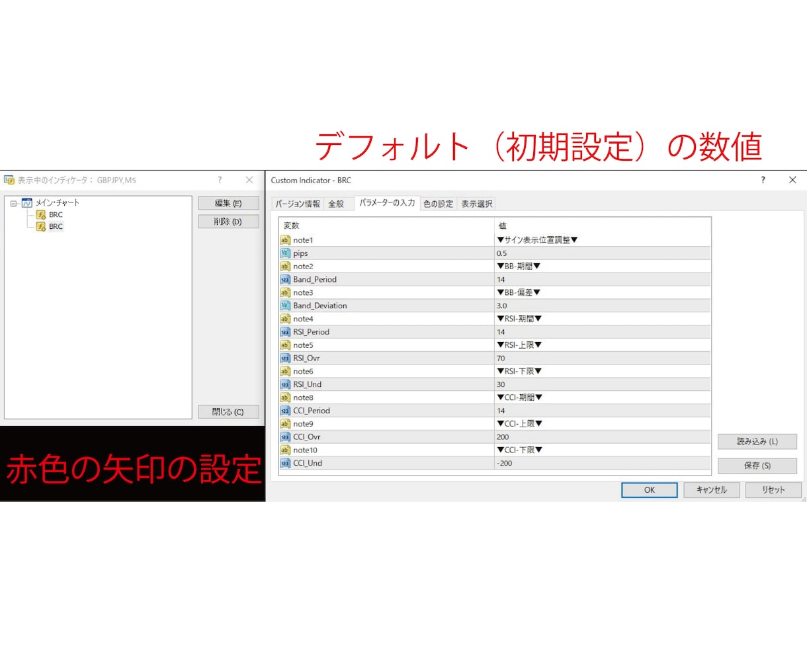Open the 色の設定 tab

(x=439, y=204)
